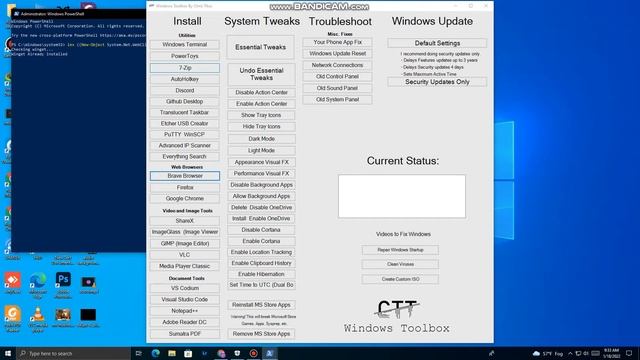Open Microsoft Store from the taskbar
Image resolution: width=640 pixels, height=360 pixels.
coord(188,353)
